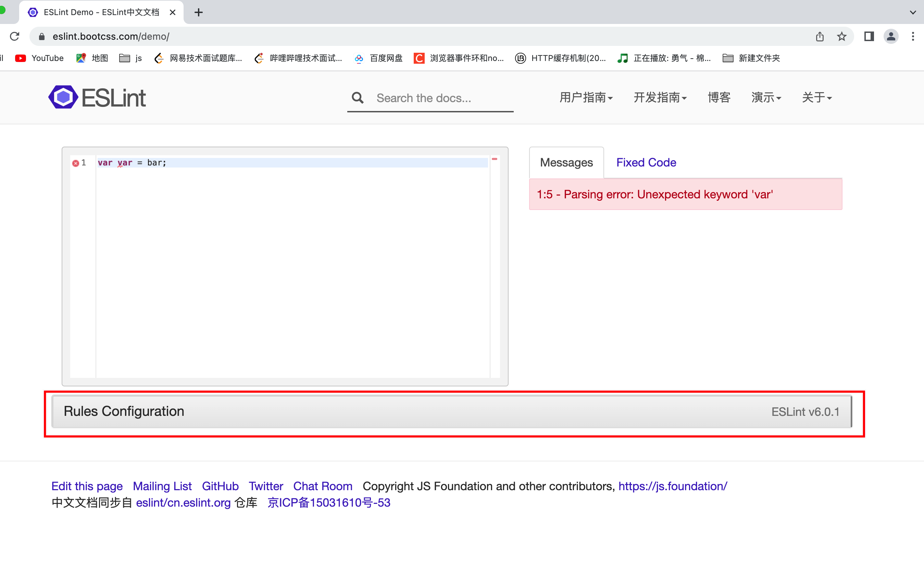Open the Chat Room link
This screenshot has height=570, width=924.
tap(323, 486)
